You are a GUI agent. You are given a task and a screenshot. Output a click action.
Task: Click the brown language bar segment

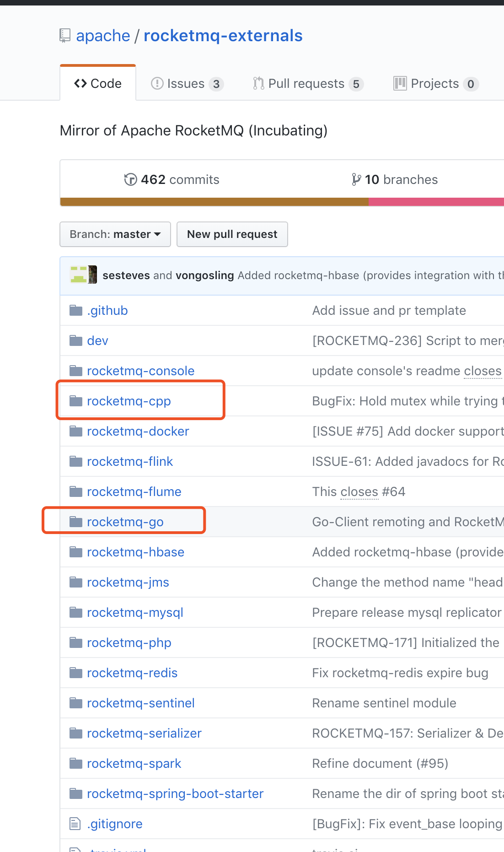click(x=214, y=202)
